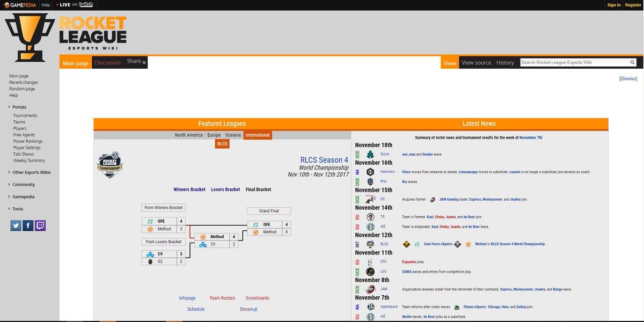Open the RLCS Championship Series logo badge
The image size is (644, 322).
tap(109, 164)
